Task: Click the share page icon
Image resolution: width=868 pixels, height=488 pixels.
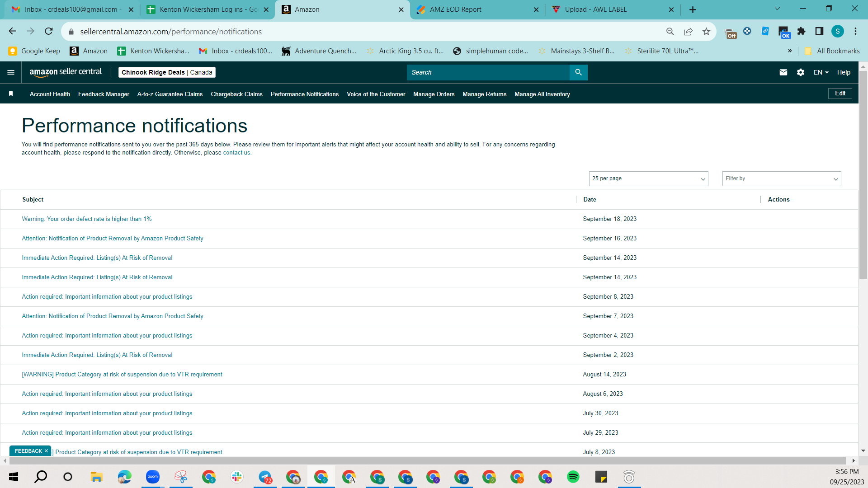Action: coord(688,31)
